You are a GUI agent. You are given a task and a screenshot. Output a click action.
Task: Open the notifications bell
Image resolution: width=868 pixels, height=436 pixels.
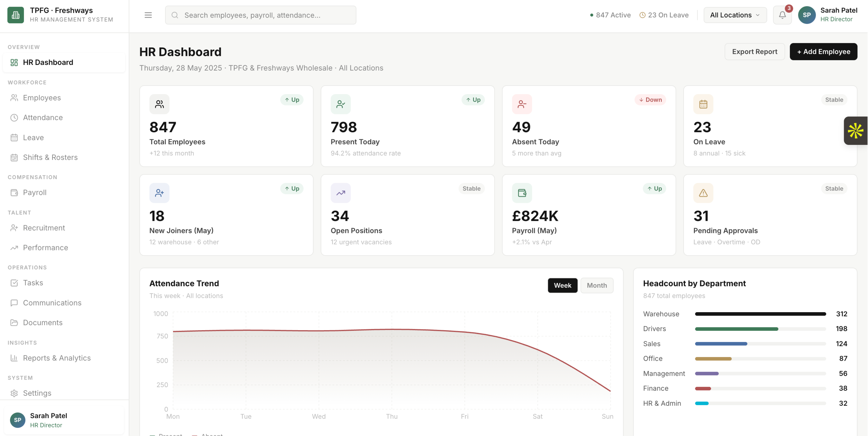[x=782, y=15]
